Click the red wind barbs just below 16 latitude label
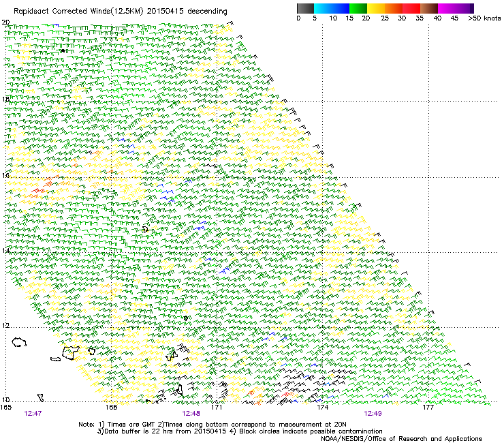The width and height of the screenshot is (504, 443). click(38, 192)
